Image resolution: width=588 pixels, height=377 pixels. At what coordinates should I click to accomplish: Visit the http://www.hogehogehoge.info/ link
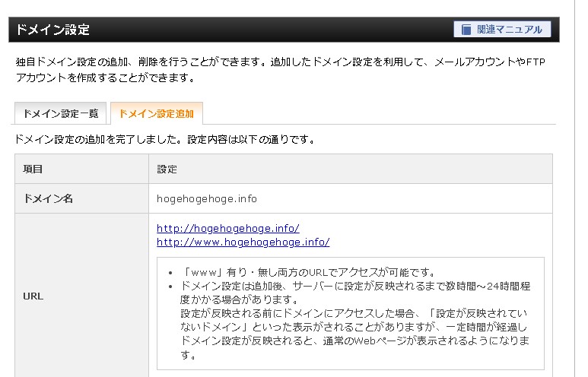click(x=243, y=242)
